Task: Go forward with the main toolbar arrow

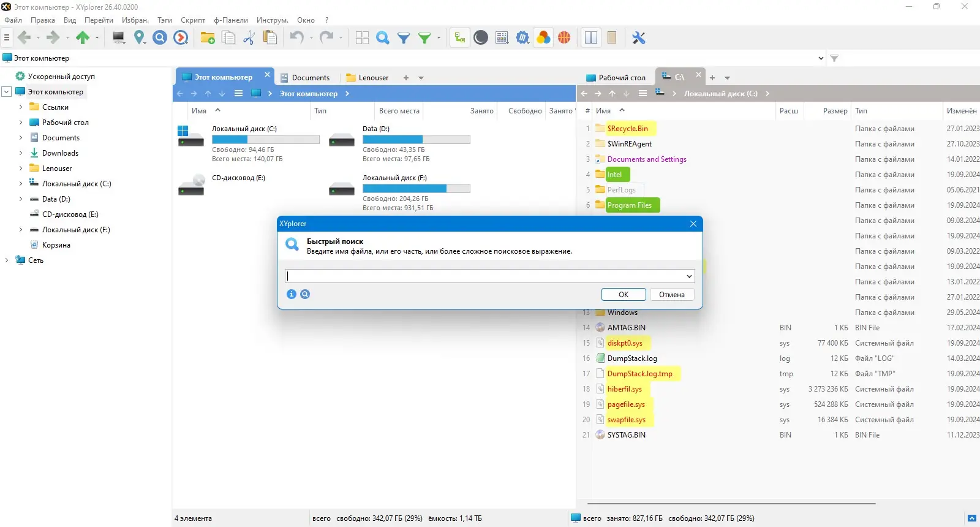Action: (x=53, y=38)
